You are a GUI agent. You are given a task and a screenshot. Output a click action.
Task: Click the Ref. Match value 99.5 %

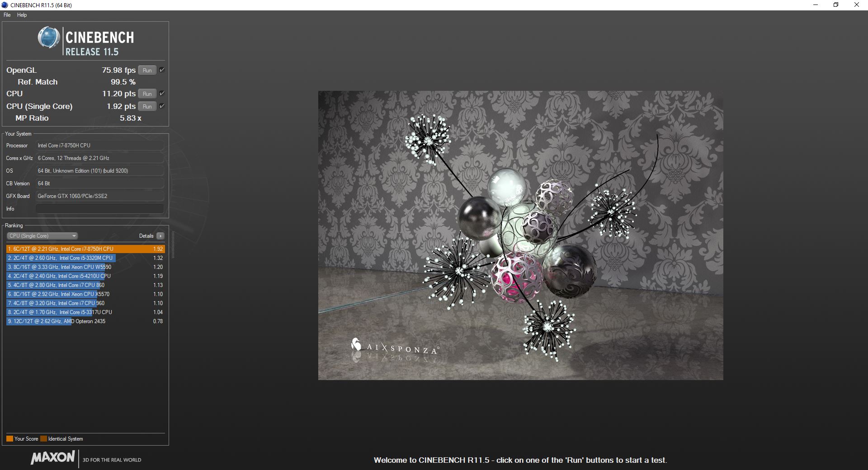coord(123,82)
